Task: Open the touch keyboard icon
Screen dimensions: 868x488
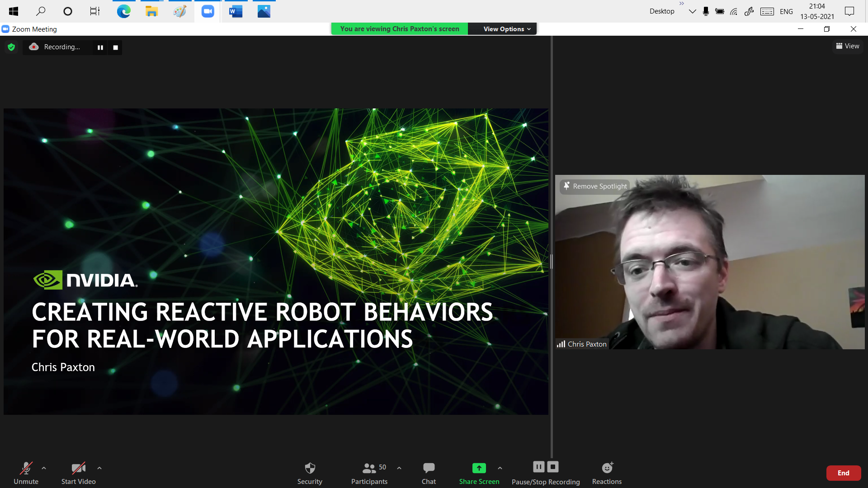Action: tap(767, 11)
